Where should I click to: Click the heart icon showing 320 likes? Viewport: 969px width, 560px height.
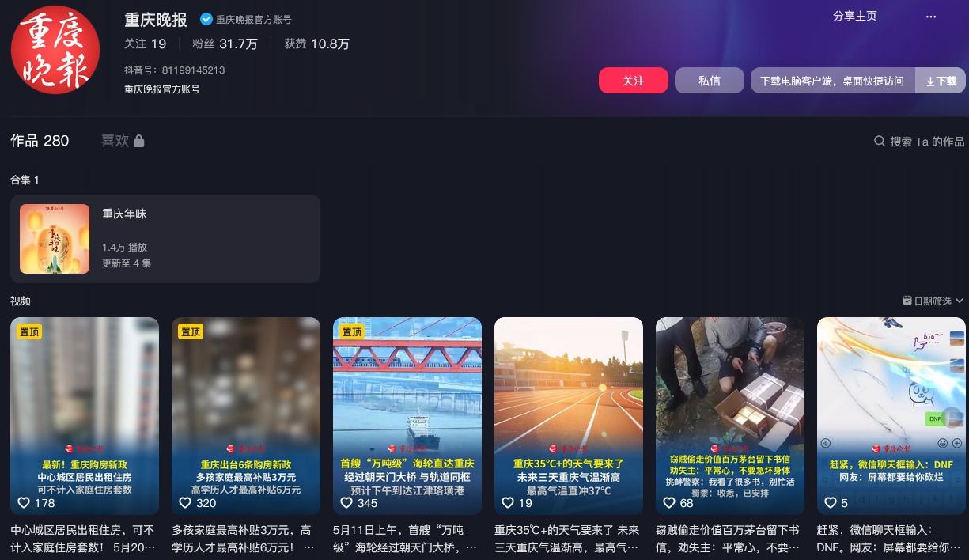185,503
